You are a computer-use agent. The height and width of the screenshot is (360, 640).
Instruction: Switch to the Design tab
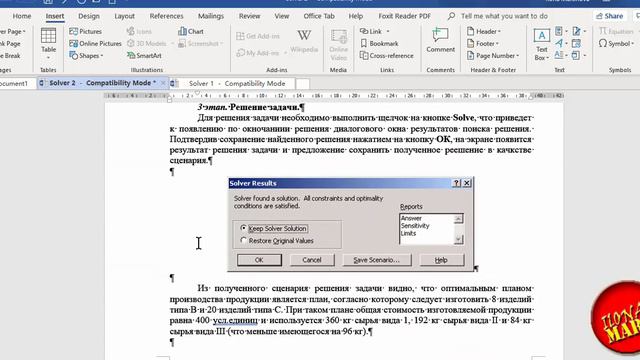[89, 16]
